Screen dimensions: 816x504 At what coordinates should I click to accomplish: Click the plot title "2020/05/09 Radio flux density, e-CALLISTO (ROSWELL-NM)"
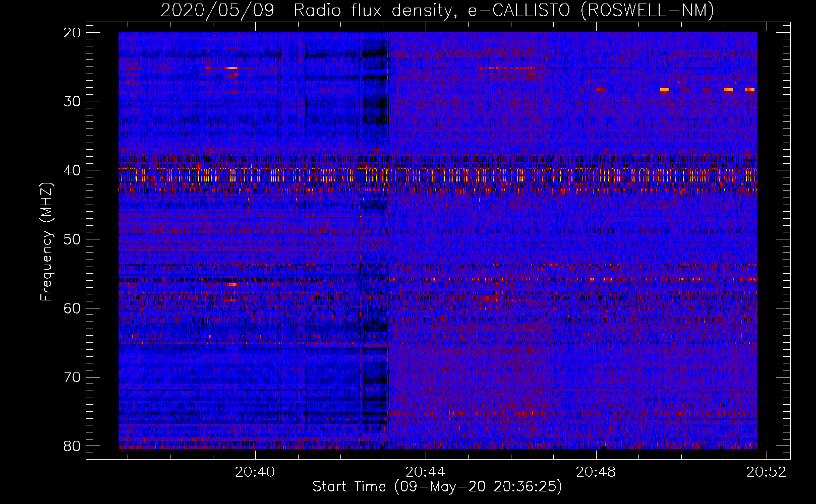click(437, 10)
